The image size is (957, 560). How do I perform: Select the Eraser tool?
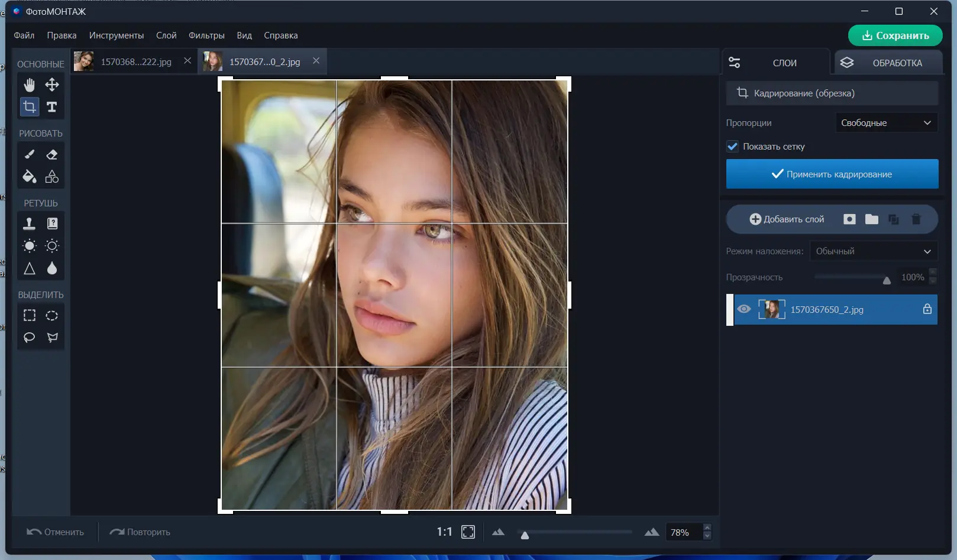tap(52, 154)
